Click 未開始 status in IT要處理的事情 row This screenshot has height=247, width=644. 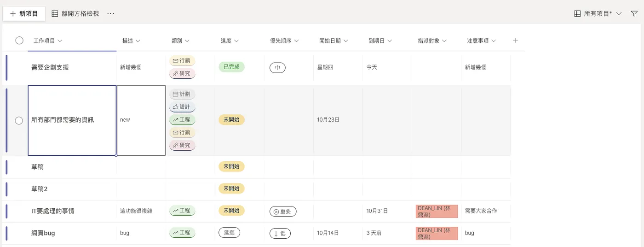(231, 211)
